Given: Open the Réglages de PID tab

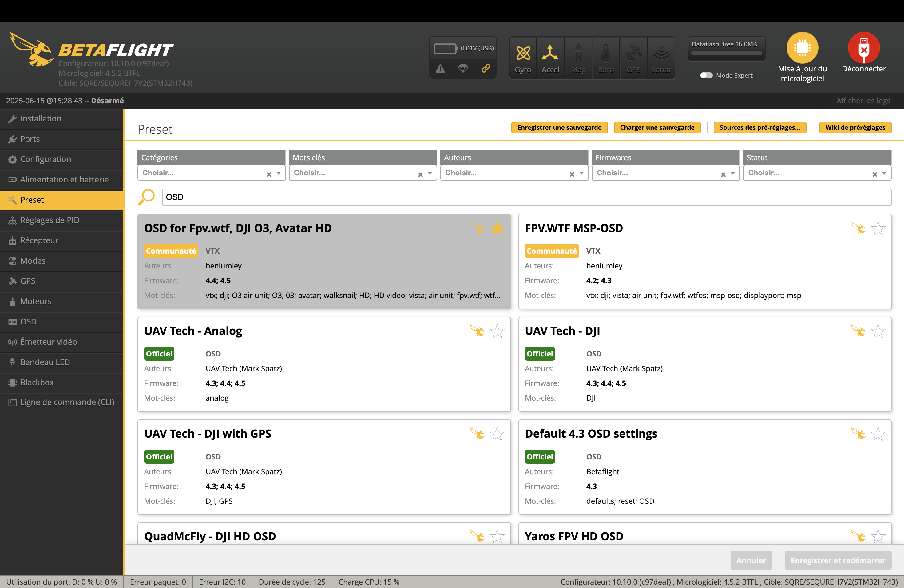Looking at the screenshot, I should click(50, 220).
